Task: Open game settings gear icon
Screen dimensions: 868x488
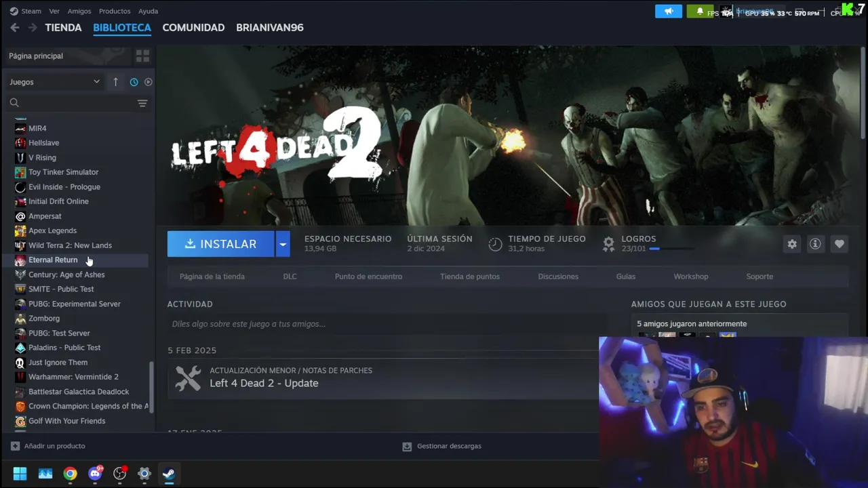Action: click(792, 244)
